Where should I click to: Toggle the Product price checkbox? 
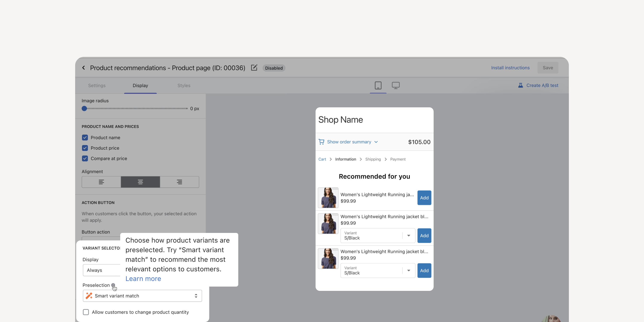coord(85,148)
